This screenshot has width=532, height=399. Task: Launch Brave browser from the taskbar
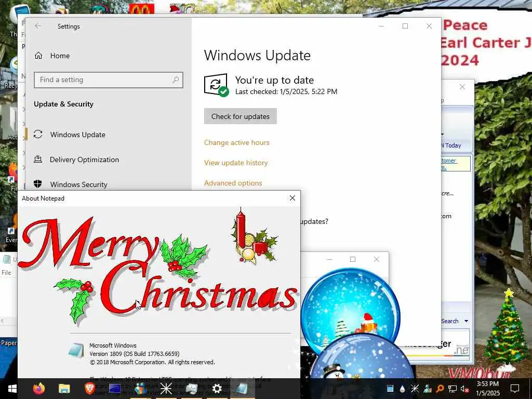89,389
